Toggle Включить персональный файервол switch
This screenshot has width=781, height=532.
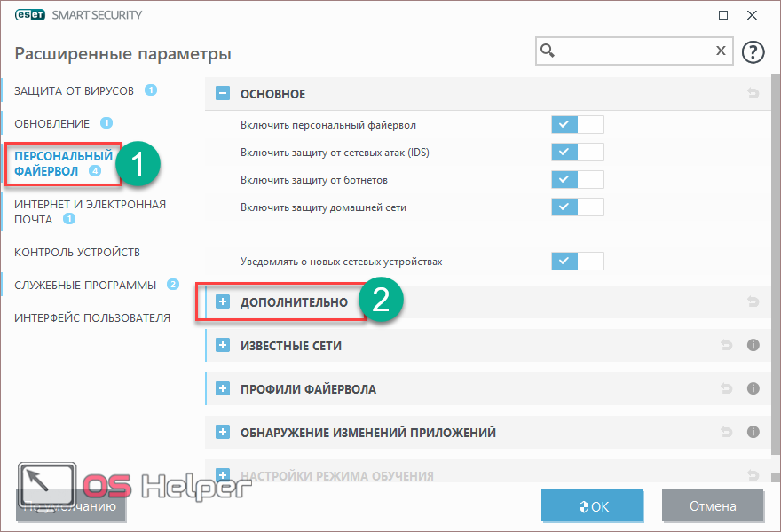tap(577, 125)
